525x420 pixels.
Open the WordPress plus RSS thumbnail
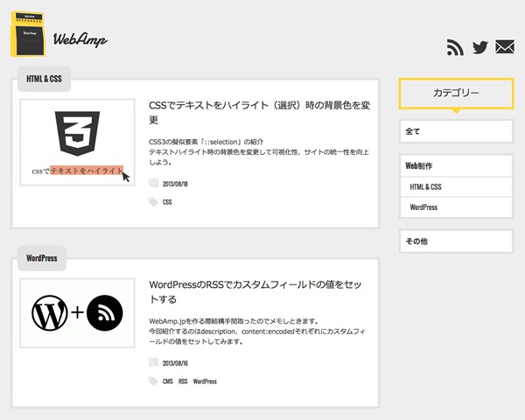pos(77,313)
